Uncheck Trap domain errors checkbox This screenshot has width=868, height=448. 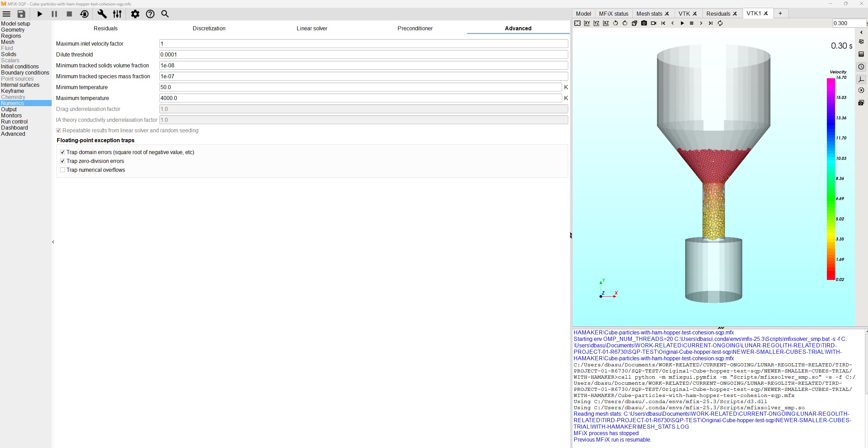(x=63, y=152)
